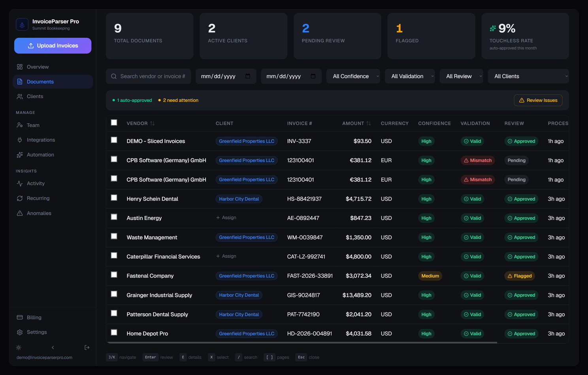Click the logout icon in sidebar footer
This screenshot has height=375, width=588.
coord(87,348)
